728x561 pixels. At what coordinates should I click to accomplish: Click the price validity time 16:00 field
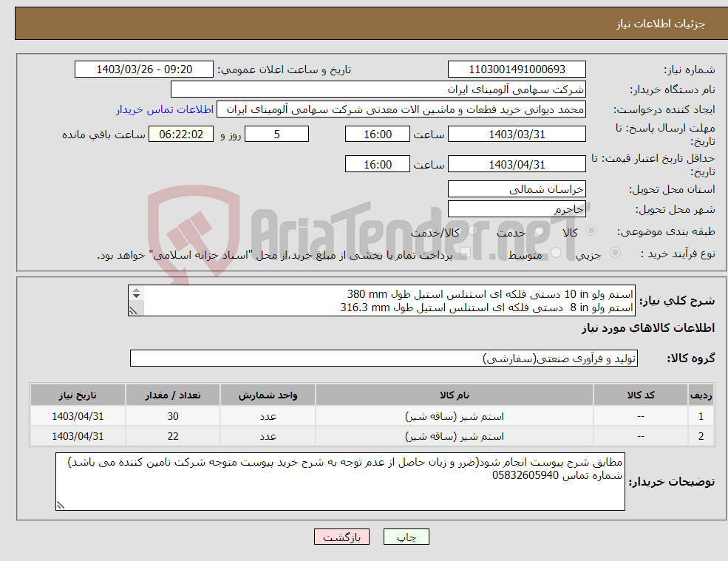click(x=378, y=164)
